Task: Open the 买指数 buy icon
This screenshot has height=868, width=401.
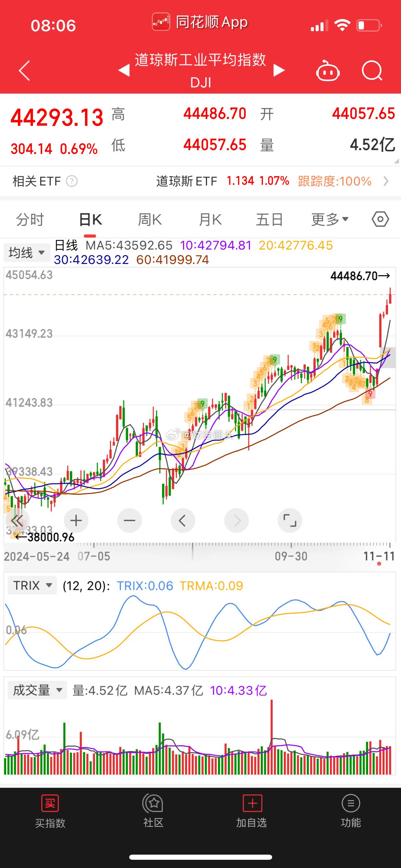Action: point(50,803)
